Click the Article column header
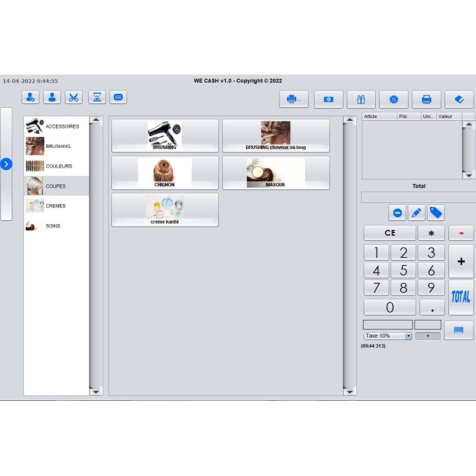 coord(380,116)
